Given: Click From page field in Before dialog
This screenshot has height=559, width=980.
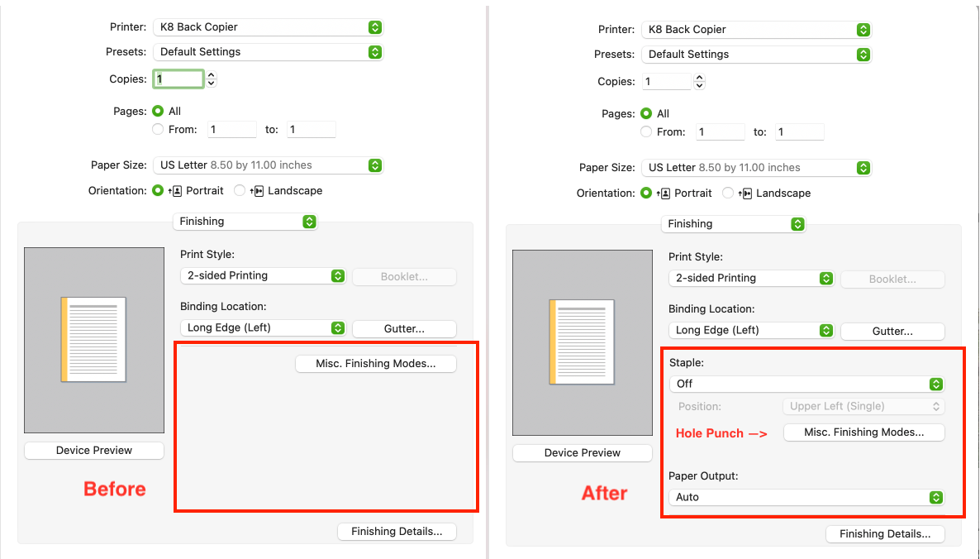Looking at the screenshot, I should [x=232, y=130].
